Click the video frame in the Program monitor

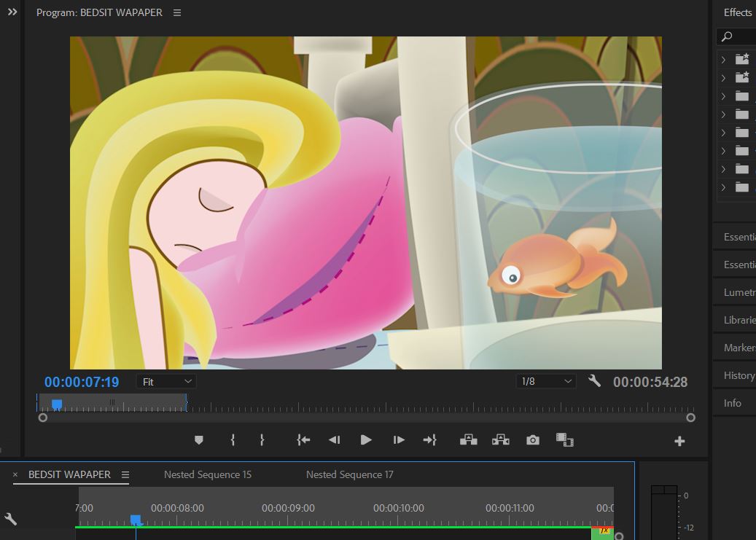tap(366, 203)
